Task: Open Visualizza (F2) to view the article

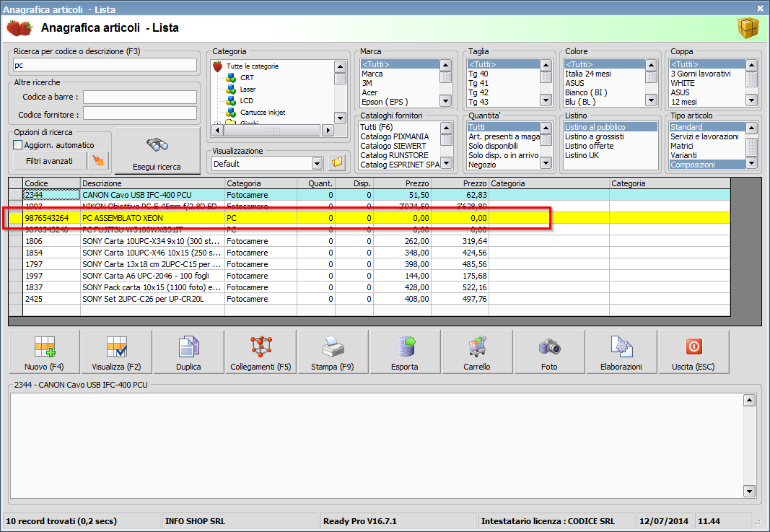Action: point(116,352)
